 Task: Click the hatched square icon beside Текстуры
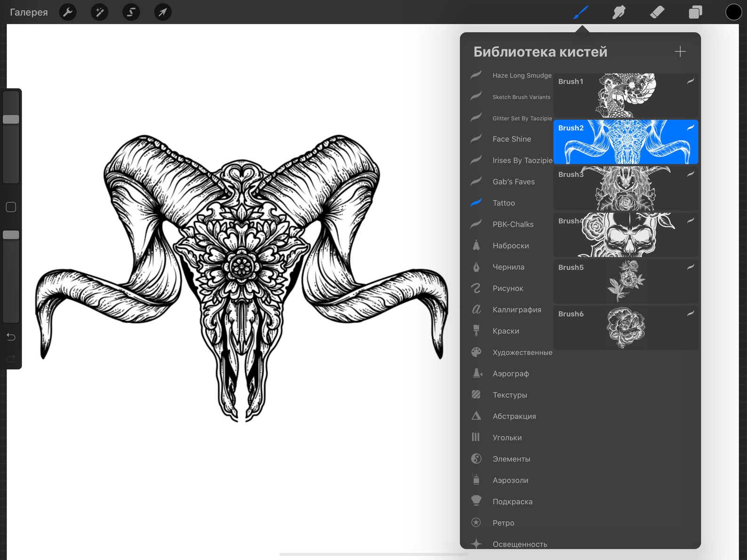(477, 394)
